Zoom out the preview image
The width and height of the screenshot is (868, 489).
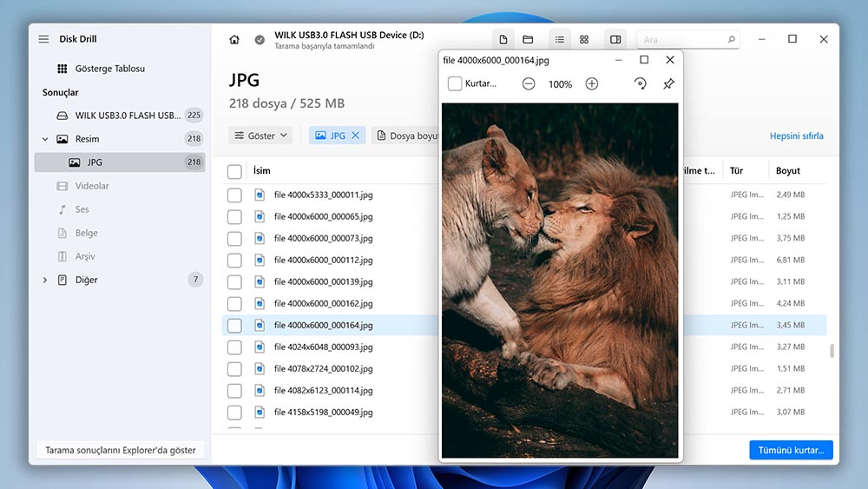(529, 83)
